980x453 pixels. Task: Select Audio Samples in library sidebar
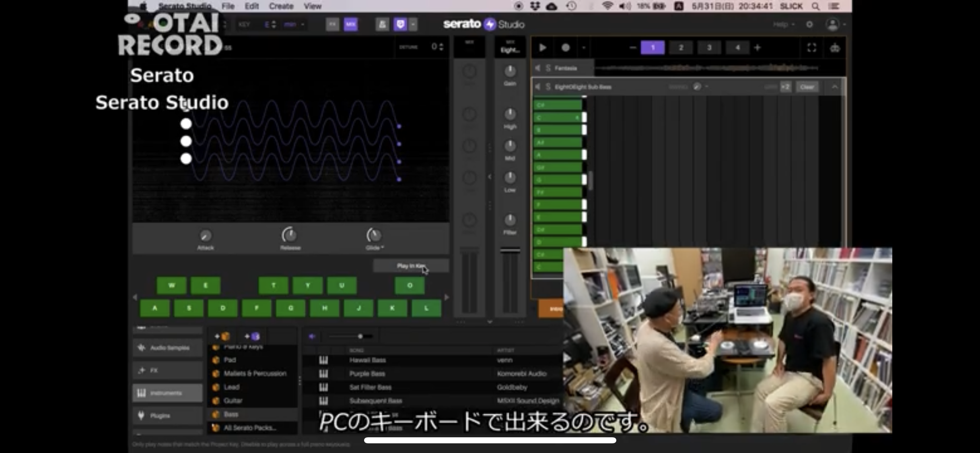tap(167, 348)
